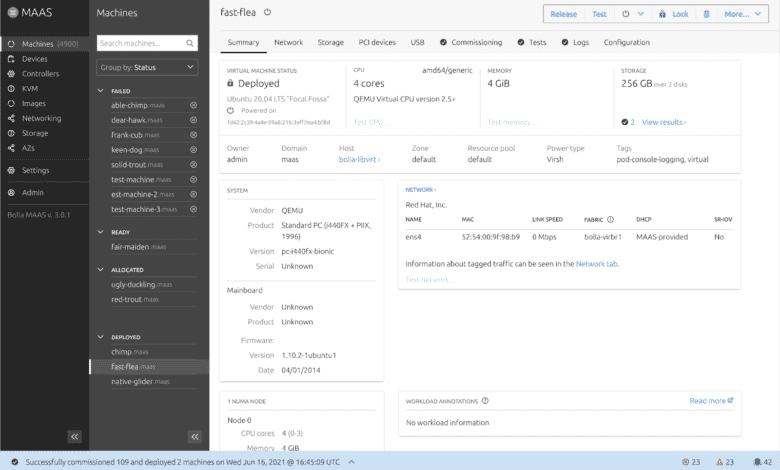Click the Release button
This screenshot has width=780, height=470.
tap(564, 14)
